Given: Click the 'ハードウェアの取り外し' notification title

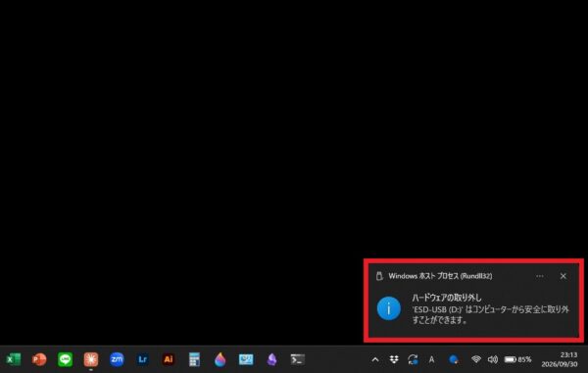Looking at the screenshot, I should pyautogui.click(x=447, y=298).
